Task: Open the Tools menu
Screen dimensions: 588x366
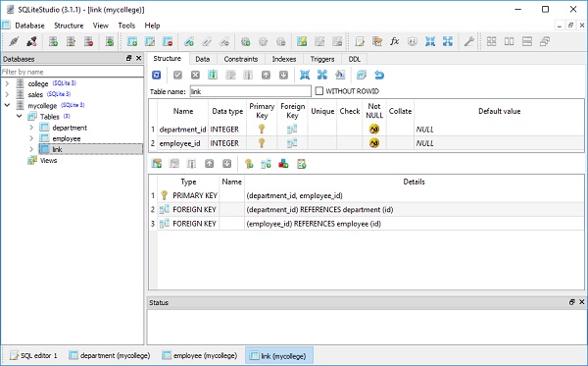Action: click(126, 26)
